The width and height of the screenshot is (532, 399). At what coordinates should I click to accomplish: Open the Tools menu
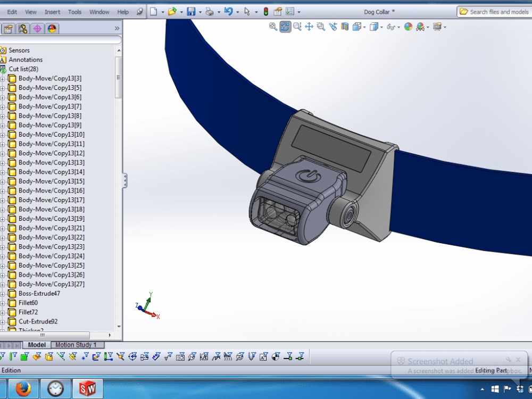point(74,12)
